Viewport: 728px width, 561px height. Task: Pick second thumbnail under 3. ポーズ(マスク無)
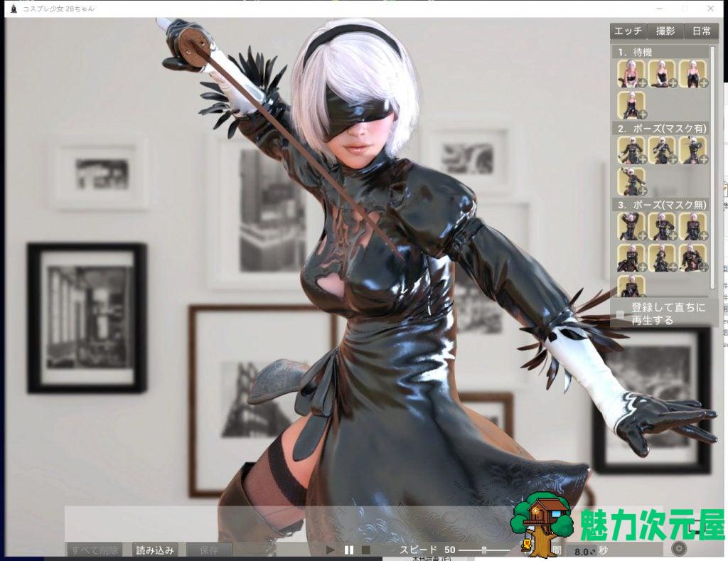click(x=662, y=226)
